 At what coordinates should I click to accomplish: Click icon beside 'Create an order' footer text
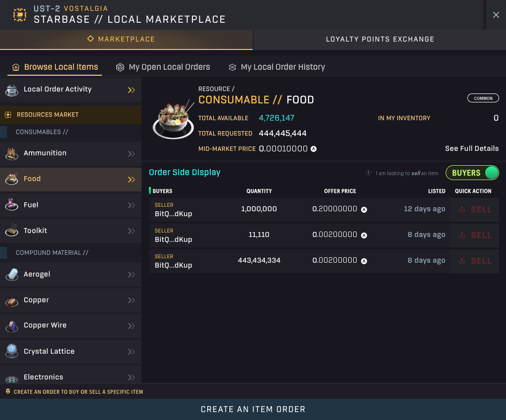click(8, 391)
